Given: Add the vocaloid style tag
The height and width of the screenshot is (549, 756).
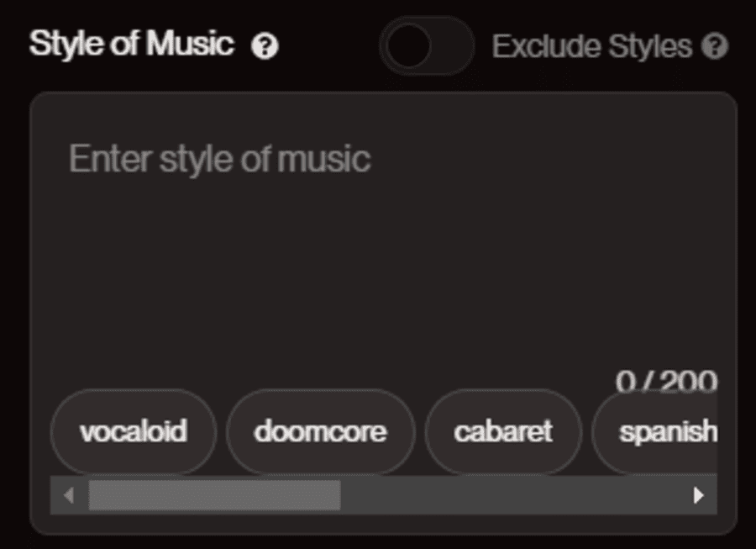Looking at the screenshot, I should [134, 431].
